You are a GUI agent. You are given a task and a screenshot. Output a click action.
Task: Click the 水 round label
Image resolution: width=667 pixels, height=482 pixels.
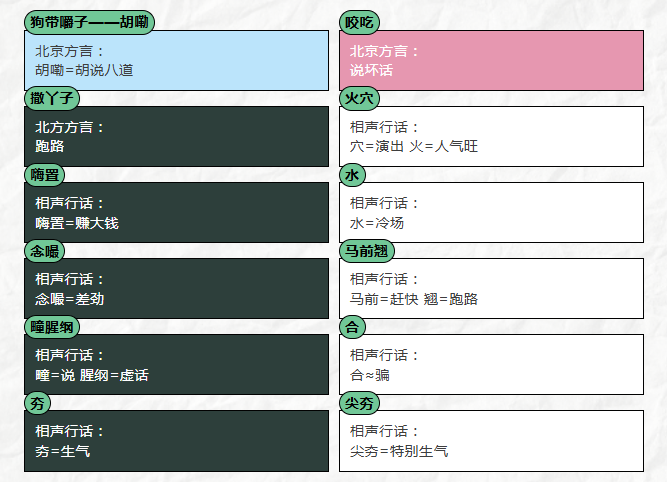[352, 175]
